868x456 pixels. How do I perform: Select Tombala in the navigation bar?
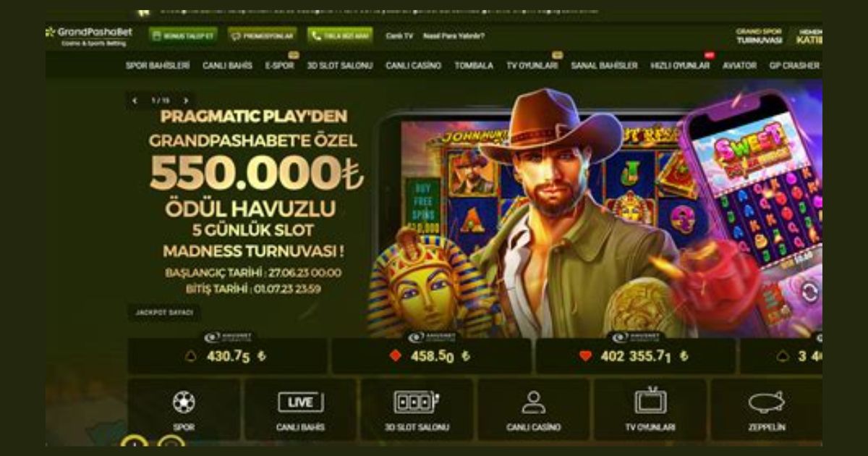pyautogui.click(x=474, y=65)
